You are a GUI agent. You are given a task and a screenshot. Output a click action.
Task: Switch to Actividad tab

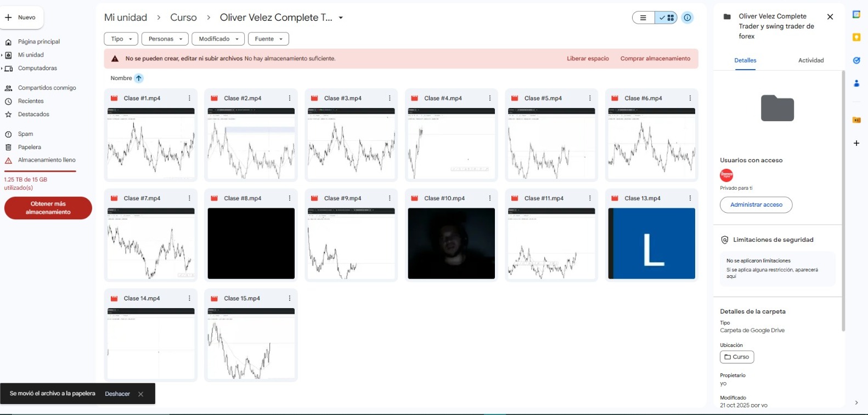coord(811,60)
